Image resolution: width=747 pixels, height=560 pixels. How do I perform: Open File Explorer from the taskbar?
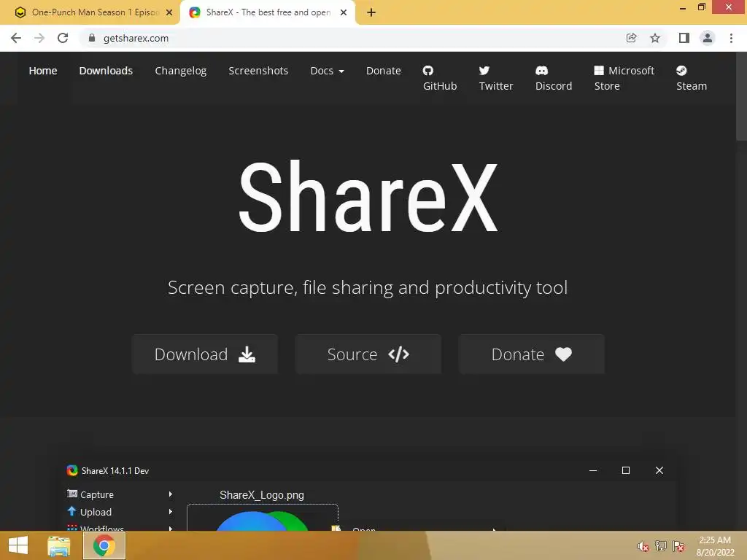58,546
